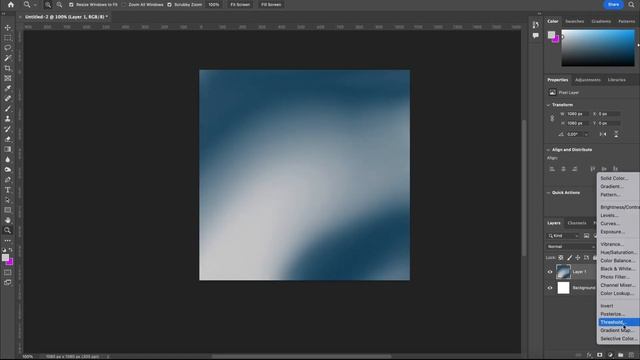Image resolution: width=640 pixels, height=360 pixels.
Task: Click the Fit Screen button
Action: click(240, 4)
